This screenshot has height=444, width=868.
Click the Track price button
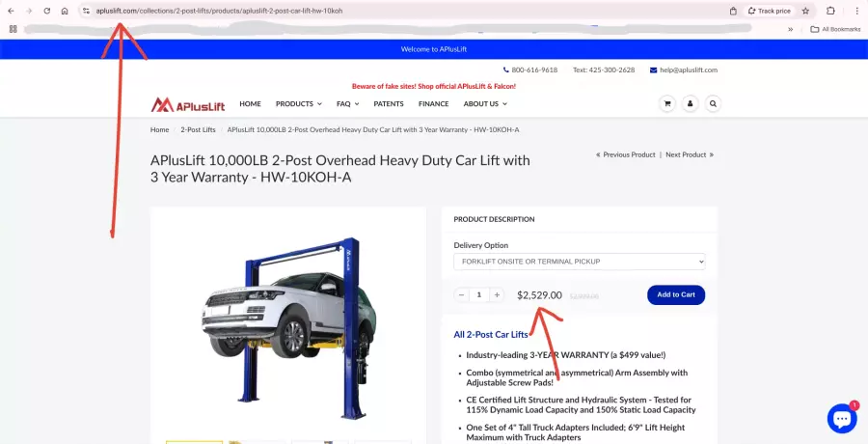click(x=769, y=11)
